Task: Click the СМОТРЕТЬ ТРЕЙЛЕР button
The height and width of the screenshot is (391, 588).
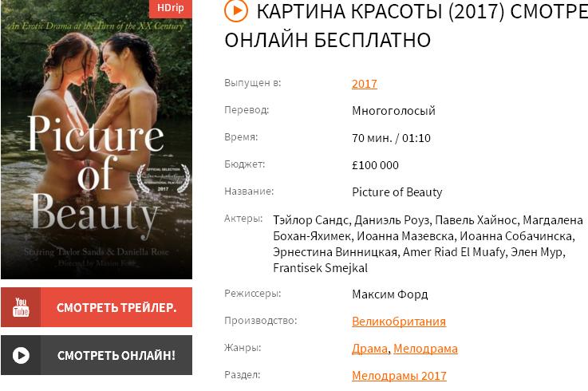Action: pos(97,307)
